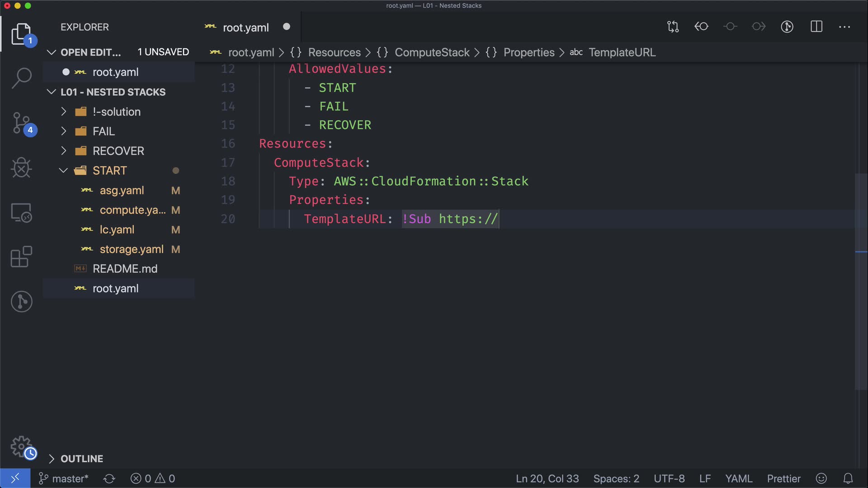Open the Debug view icon
Image resolution: width=868 pixels, height=488 pixels.
(x=21, y=168)
